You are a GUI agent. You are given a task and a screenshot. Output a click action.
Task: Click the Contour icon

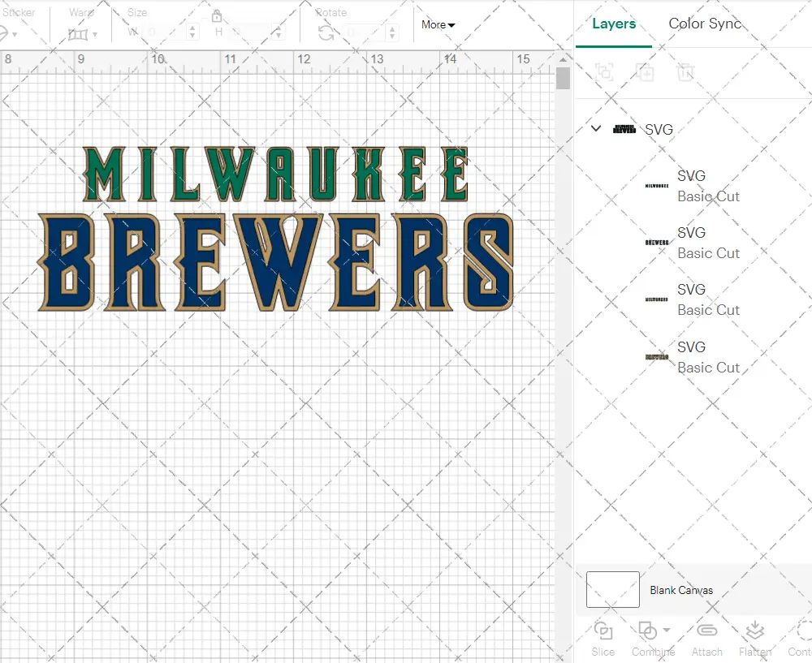(804, 631)
